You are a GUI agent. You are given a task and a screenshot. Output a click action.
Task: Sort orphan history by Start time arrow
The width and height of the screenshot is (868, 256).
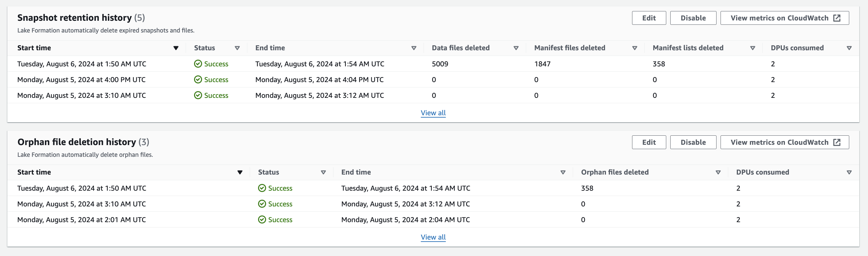240,173
